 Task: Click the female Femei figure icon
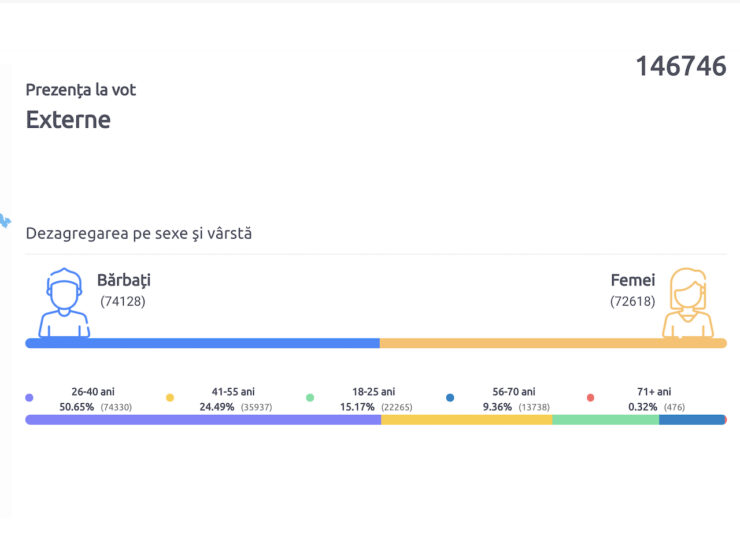point(688,302)
